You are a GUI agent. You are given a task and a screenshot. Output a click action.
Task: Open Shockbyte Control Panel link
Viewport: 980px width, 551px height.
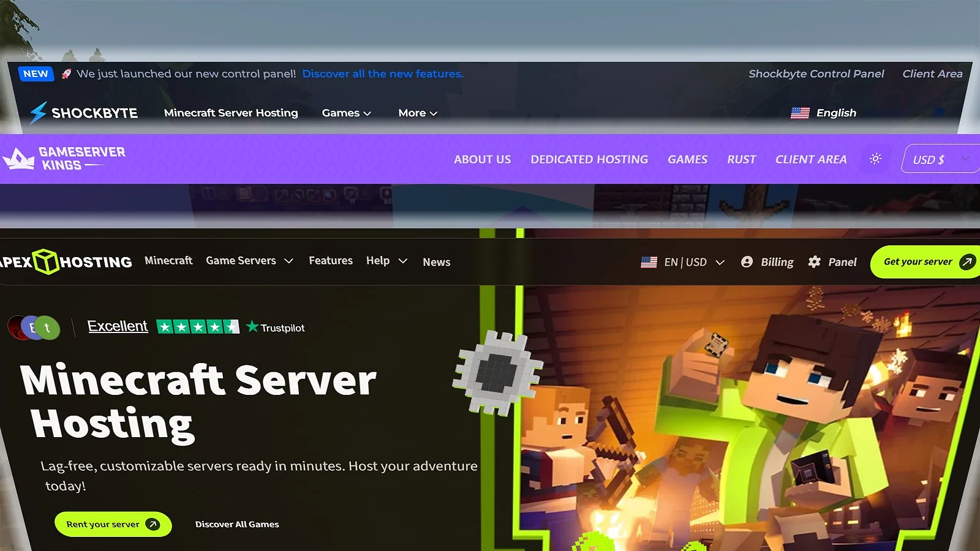(x=816, y=73)
